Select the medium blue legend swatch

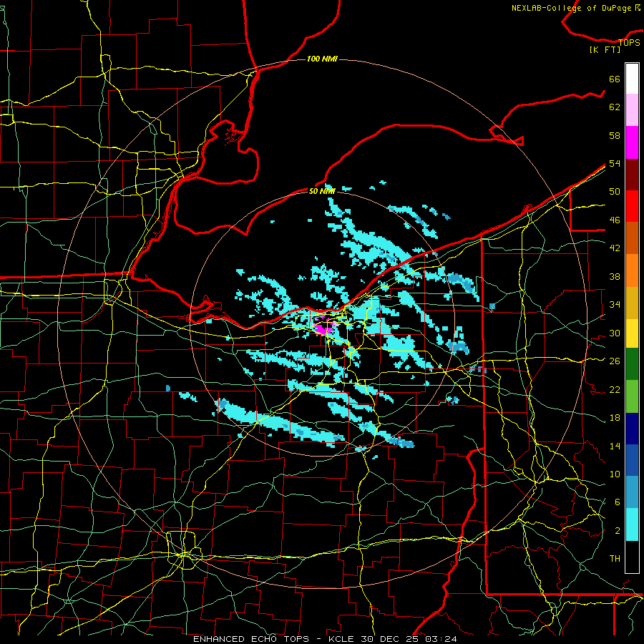point(632,460)
